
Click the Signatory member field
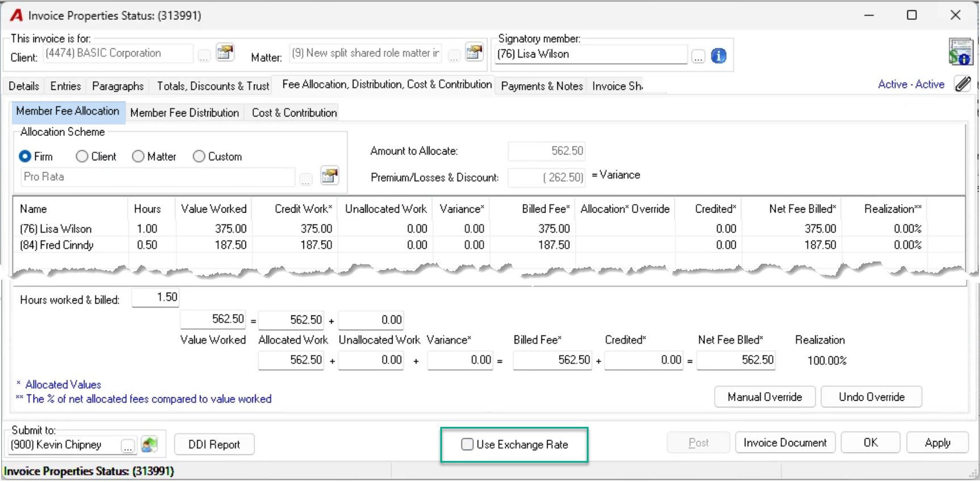coord(591,55)
